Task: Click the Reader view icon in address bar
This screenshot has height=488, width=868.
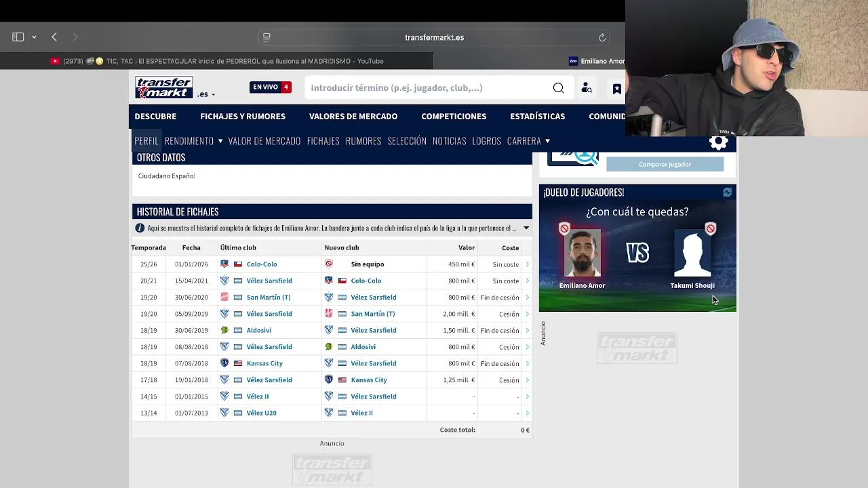Action: [267, 37]
